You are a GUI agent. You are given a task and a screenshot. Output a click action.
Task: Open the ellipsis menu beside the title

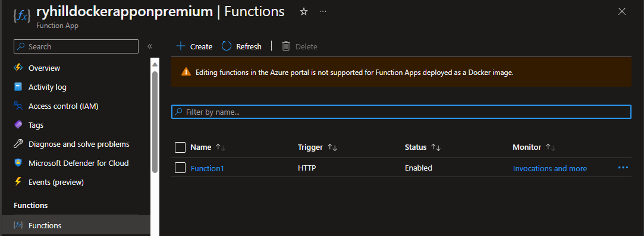click(x=323, y=11)
